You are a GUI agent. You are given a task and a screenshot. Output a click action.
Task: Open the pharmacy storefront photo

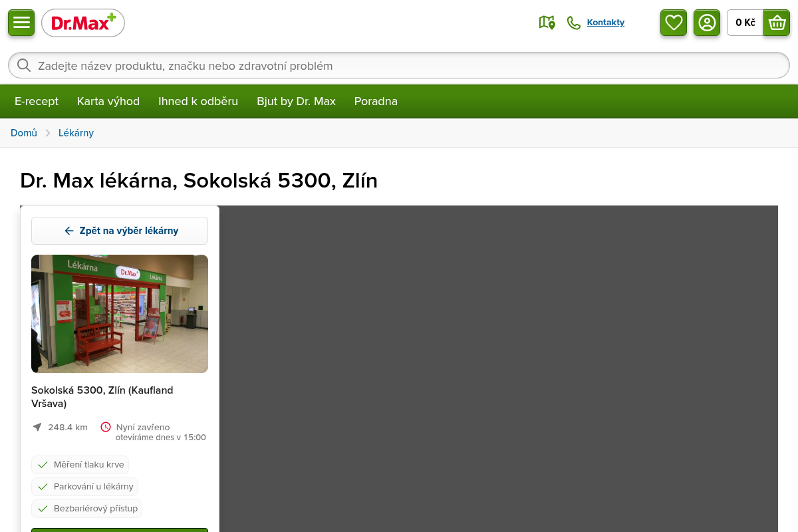pos(120,314)
